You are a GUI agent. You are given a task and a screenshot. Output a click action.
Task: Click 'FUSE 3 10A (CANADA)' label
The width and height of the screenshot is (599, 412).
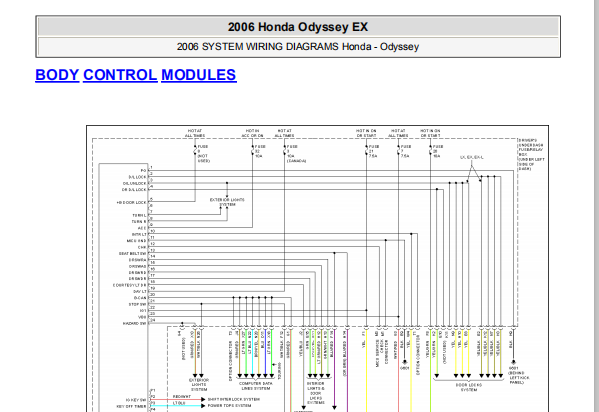[x=296, y=154]
